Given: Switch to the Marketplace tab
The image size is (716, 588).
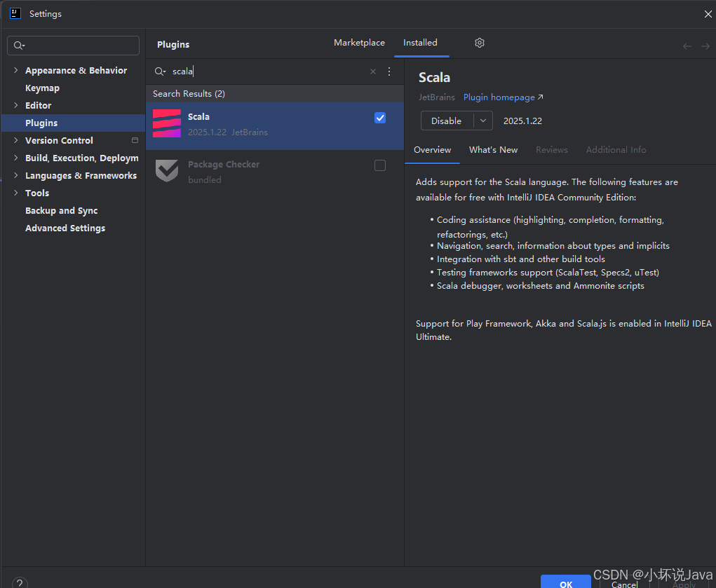Looking at the screenshot, I should pyautogui.click(x=359, y=43).
